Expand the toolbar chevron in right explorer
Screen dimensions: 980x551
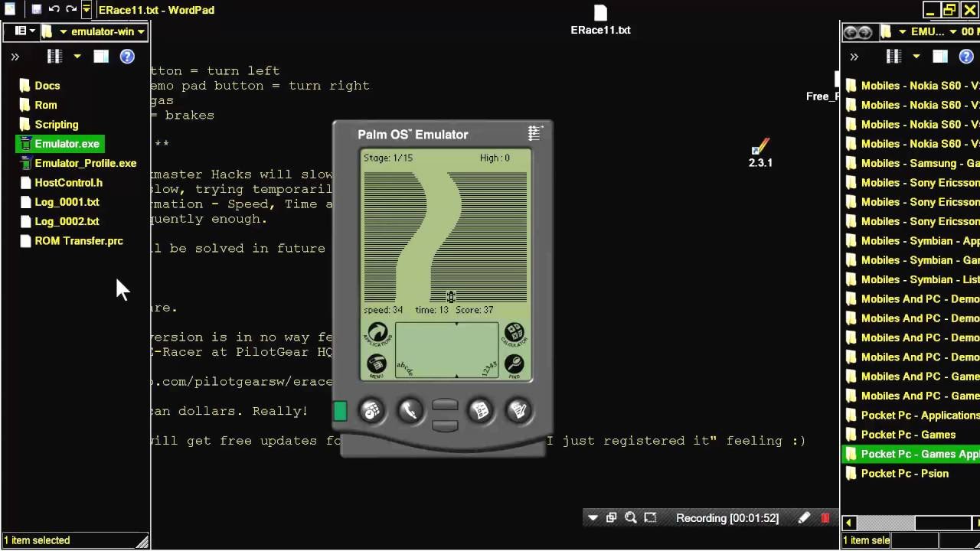pos(854,57)
